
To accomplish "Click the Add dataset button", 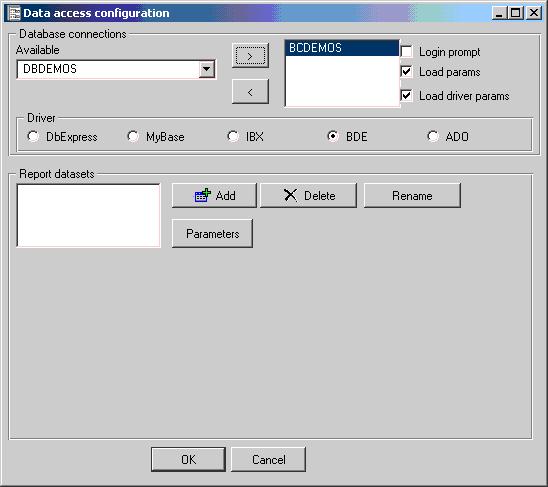I will 214,195.
